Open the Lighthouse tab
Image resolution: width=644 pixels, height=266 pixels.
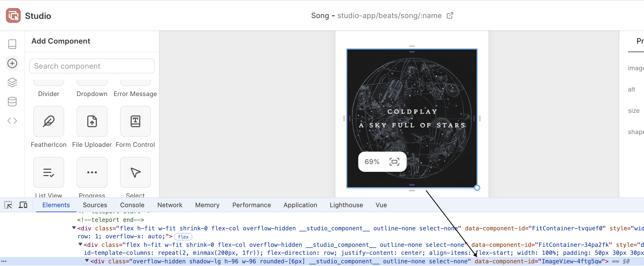coord(346,205)
